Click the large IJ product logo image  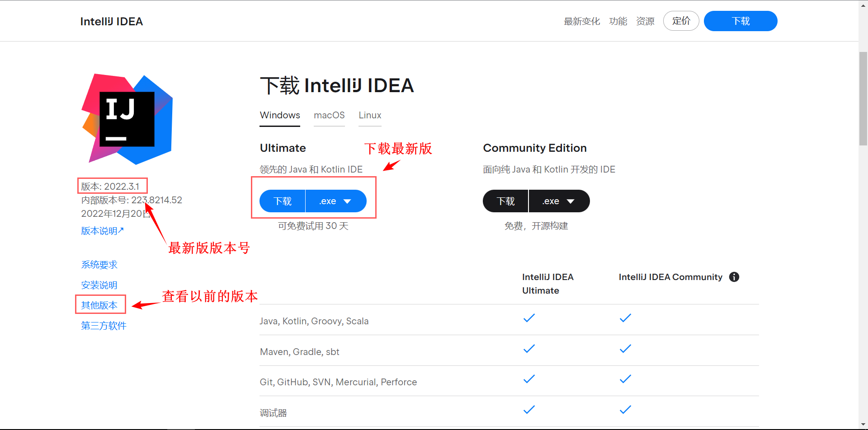127,119
